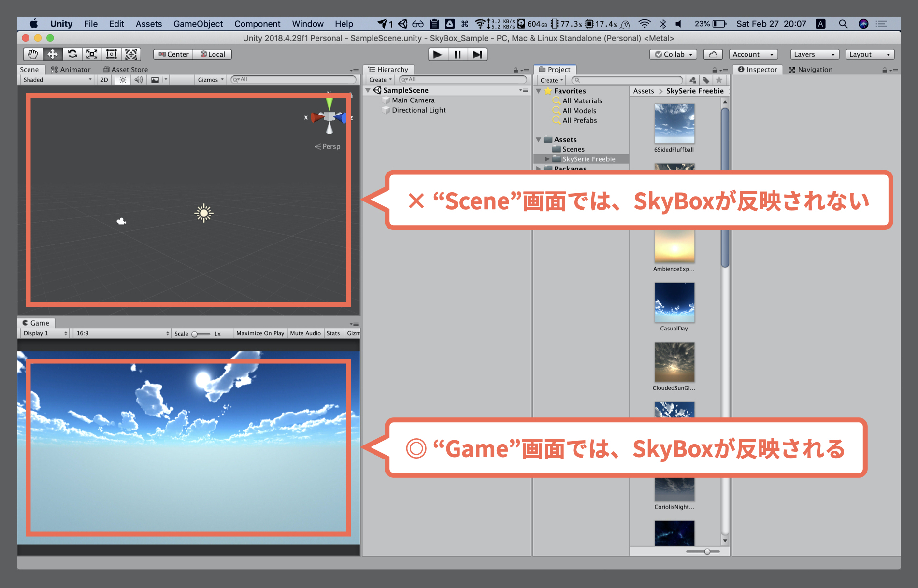Select the Scale tool
This screenshot has height=588, width=918.
[x=92, y=54]
